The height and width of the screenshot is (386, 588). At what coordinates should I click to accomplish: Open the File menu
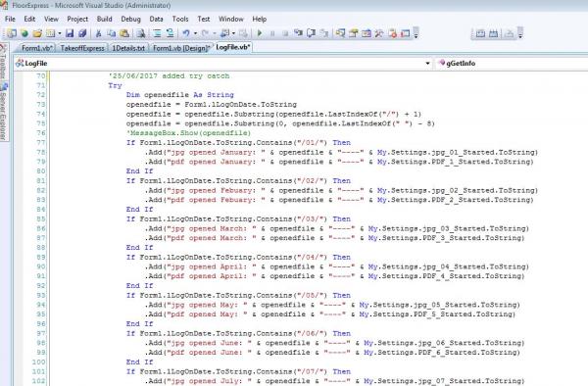click(10, 20)
